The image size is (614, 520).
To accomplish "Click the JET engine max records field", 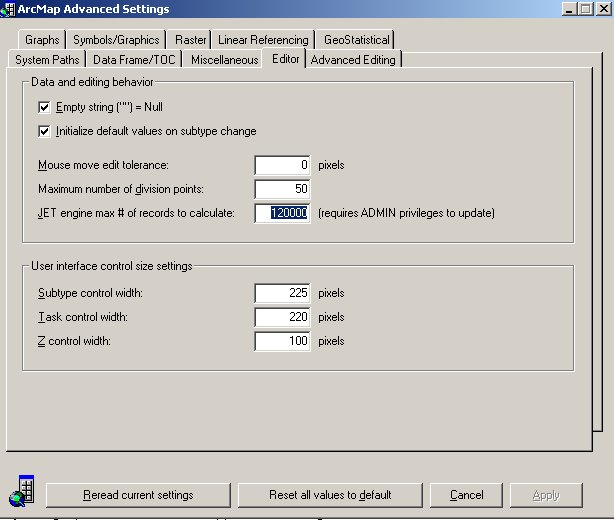I will click(282, 213).
